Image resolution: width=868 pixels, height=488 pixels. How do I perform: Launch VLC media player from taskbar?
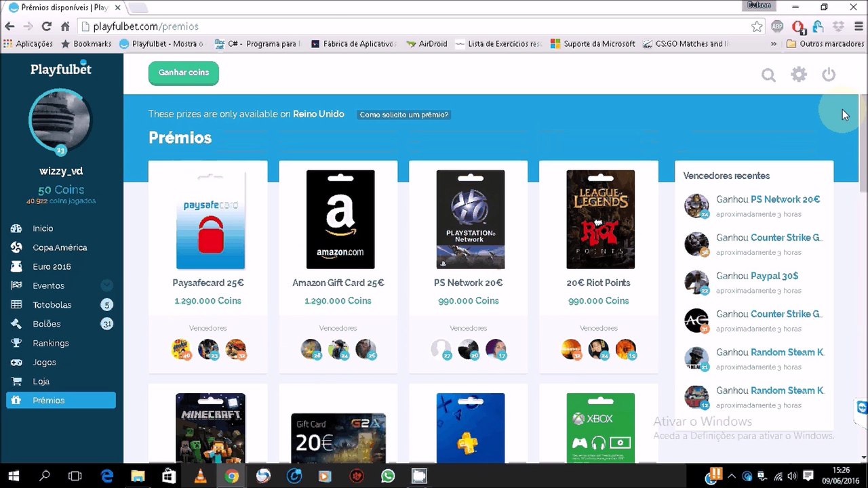200,476
